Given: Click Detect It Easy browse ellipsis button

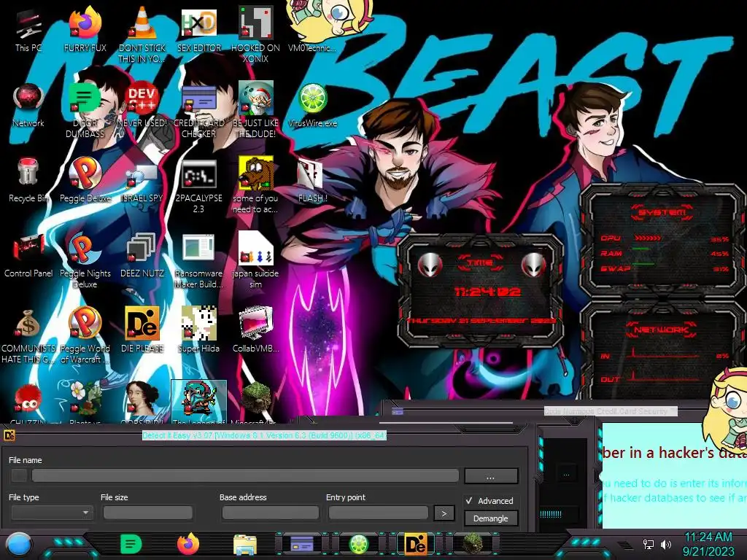Looking at the screenshot, I should 491,475.
